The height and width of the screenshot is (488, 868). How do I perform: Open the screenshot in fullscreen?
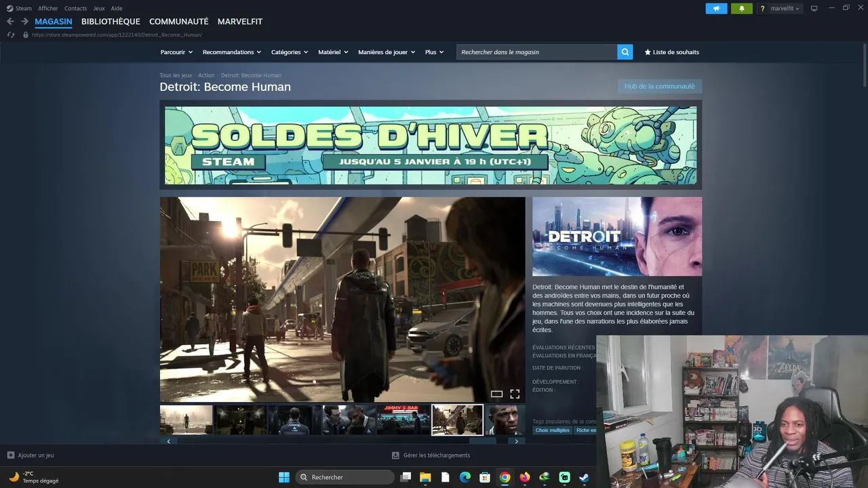[x=515, y=394]
